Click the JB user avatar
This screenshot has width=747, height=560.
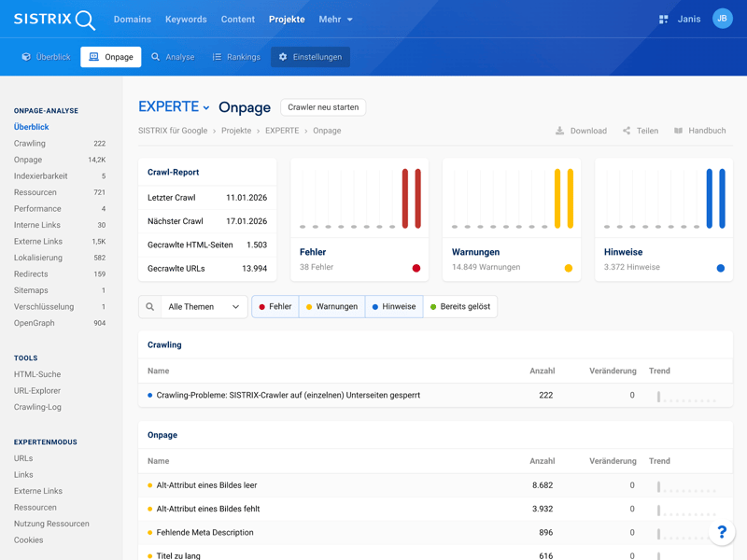coord(722,19)
